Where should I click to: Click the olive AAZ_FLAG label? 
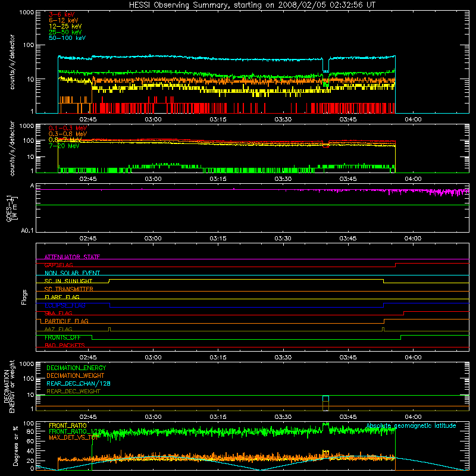58,329
